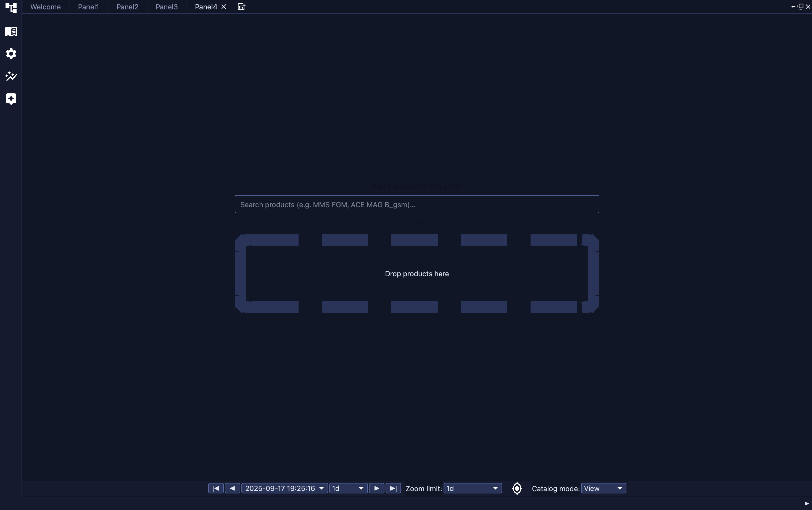The image size is (812, 510).
Task: Expand the 1d duration dropdown
Action: point(348,488)
